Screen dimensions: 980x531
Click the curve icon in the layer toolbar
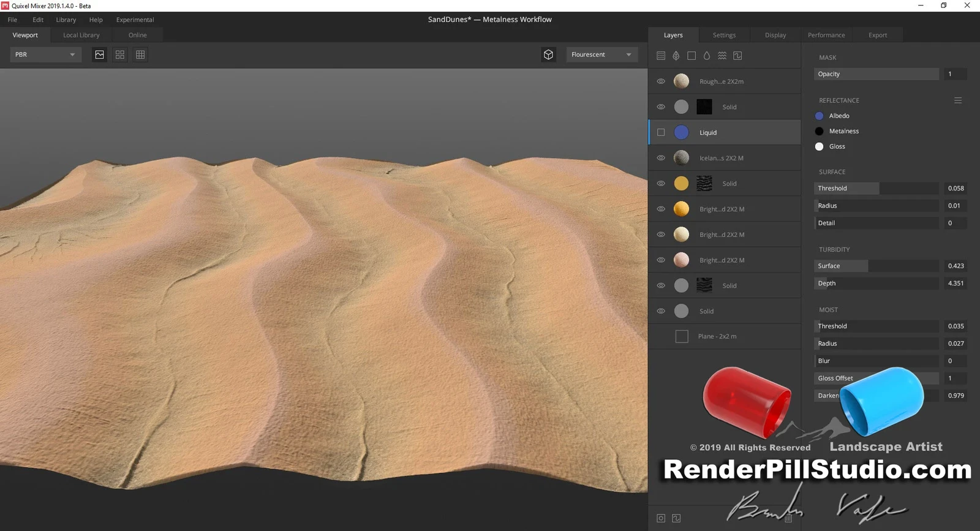coord(737,56)
